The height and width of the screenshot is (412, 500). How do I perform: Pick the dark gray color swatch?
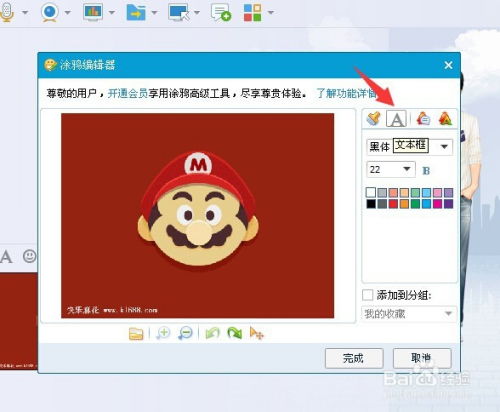coord(382,204)
